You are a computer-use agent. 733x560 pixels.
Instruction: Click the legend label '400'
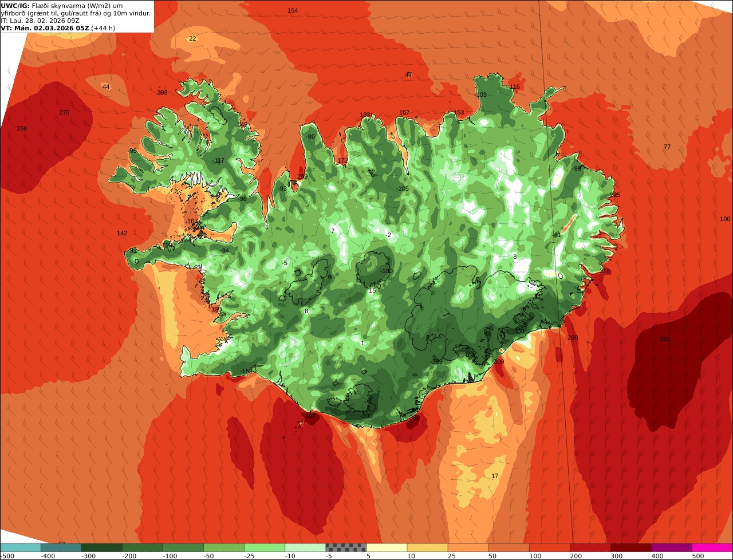[x=657, y=556]
